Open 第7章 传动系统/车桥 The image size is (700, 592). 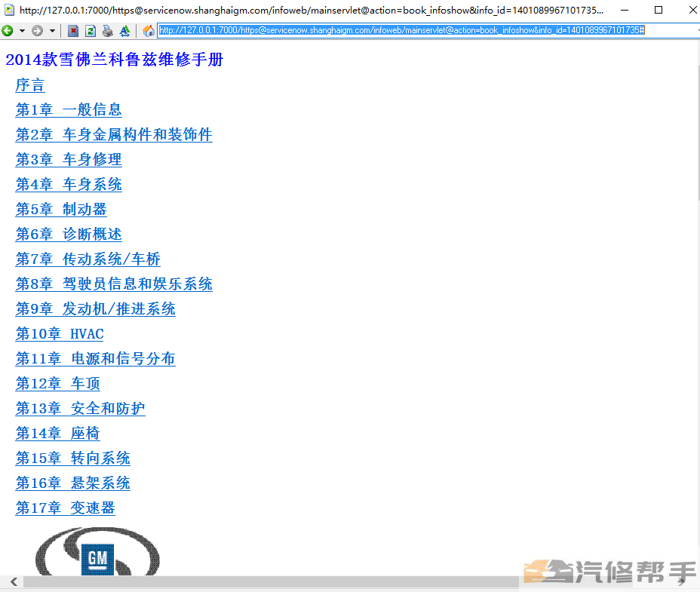[88, 259]
